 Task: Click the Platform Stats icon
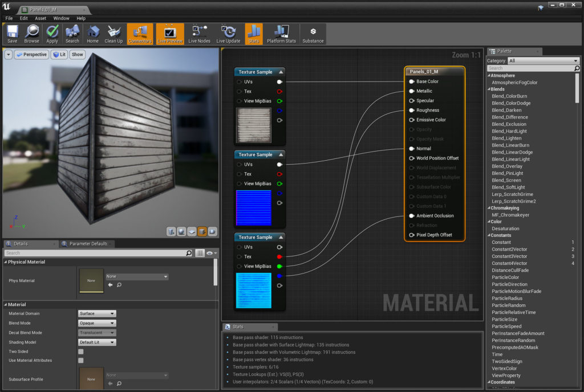point(281,34)
